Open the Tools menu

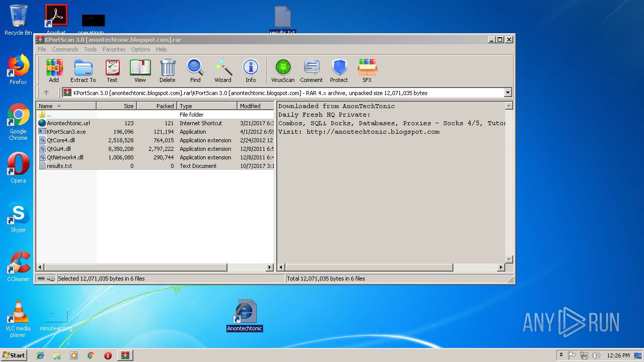coord(91,49)
